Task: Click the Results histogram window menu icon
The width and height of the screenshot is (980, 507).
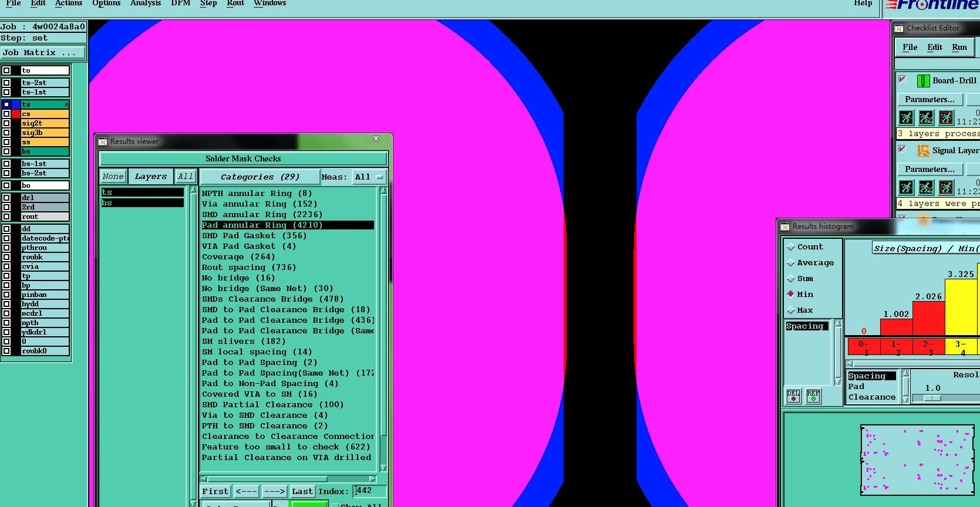Action: pyautogui.click(x=785, y=227)
